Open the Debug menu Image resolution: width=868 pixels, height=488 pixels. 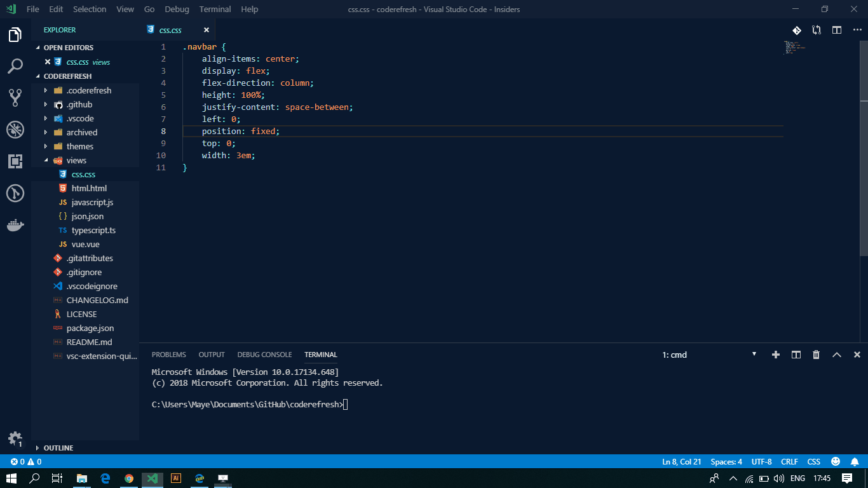[177, 9]
